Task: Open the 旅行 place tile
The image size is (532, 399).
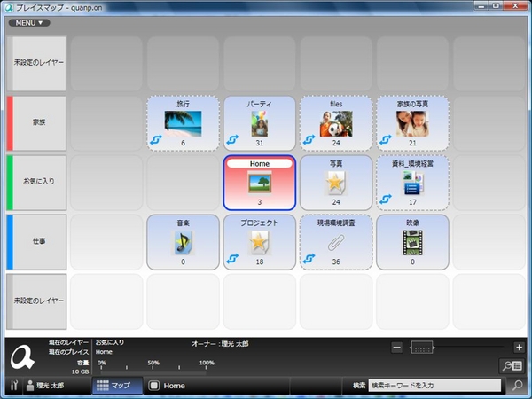Action: [x=184, y=123]
